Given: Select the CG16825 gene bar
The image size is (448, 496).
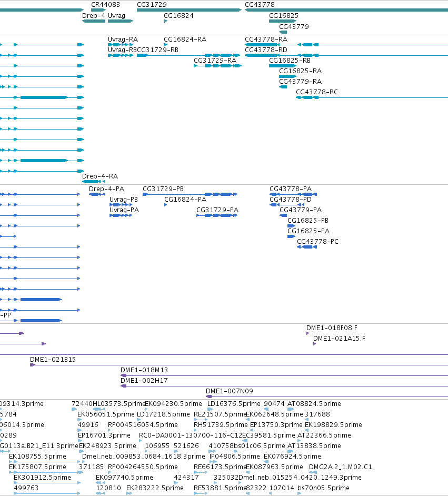Looking at the screenshot, I should click(283, 21).
